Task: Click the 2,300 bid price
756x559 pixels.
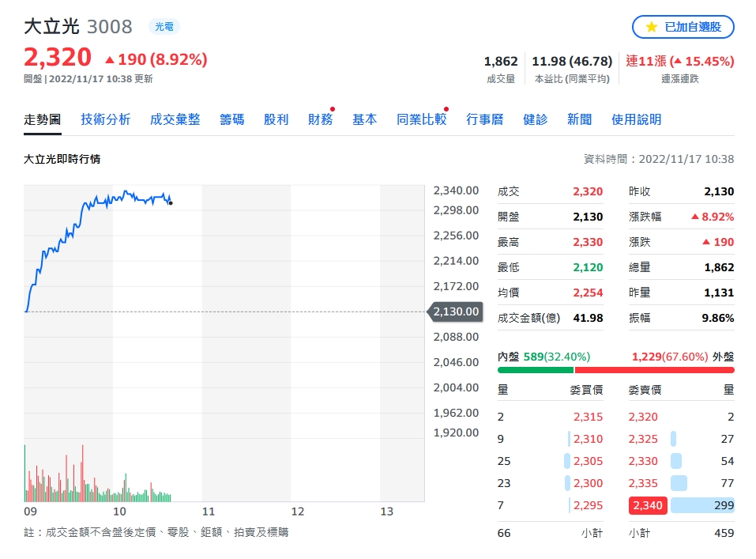Action: (x=588, y=483)
